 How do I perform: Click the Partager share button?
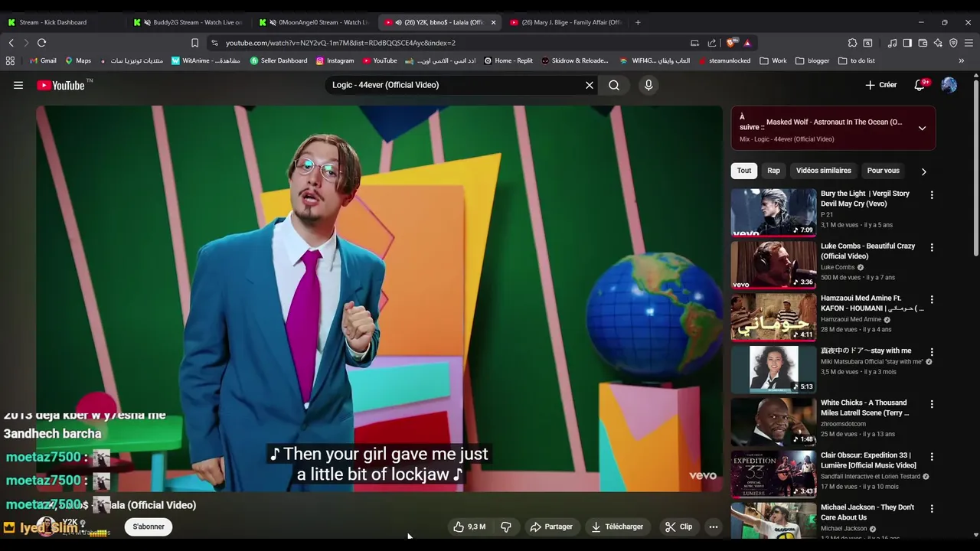[x=551, y=527]
